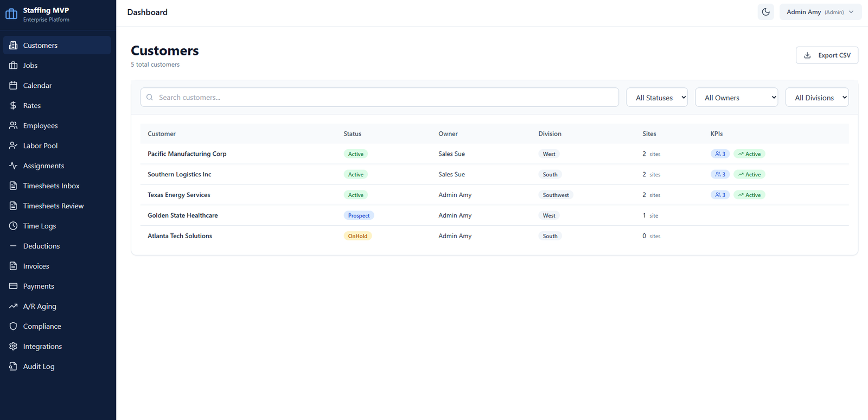The width and height of the screenshot is (868, 420).
Task: Expand the Admin Amy user menu
Action: pos(820,12)
